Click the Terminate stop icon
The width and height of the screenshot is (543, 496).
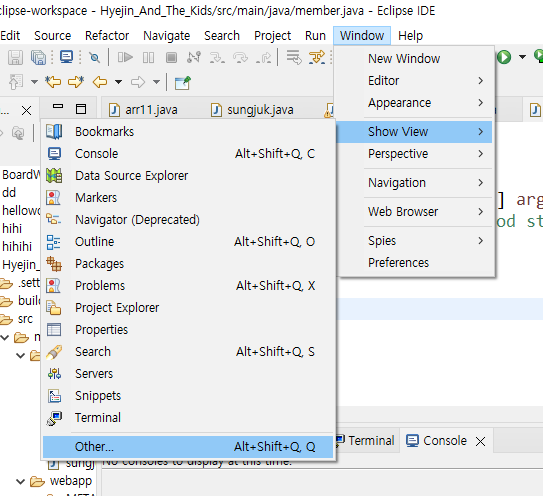click(x=171, y=57)
